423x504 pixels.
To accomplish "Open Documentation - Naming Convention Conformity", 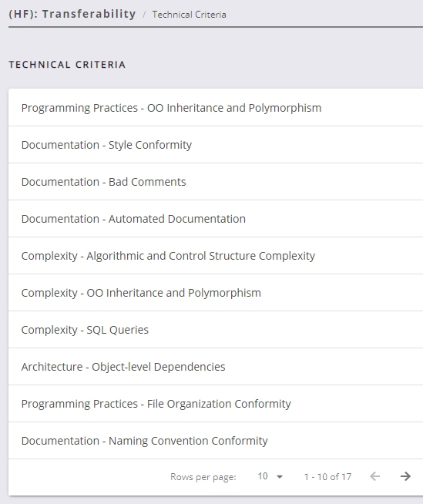I will pyautogui.click(x=216, y=440).
